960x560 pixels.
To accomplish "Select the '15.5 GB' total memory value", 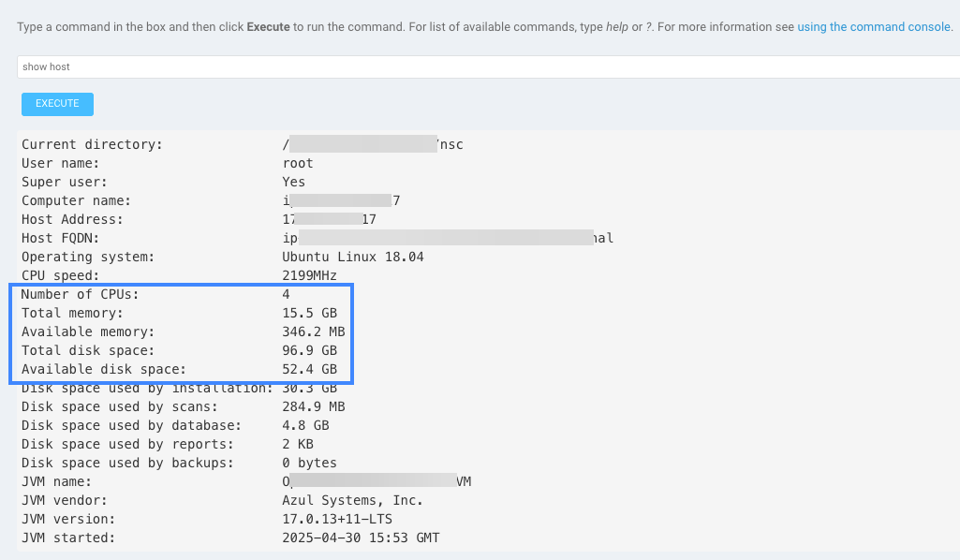I will (309, 313).
